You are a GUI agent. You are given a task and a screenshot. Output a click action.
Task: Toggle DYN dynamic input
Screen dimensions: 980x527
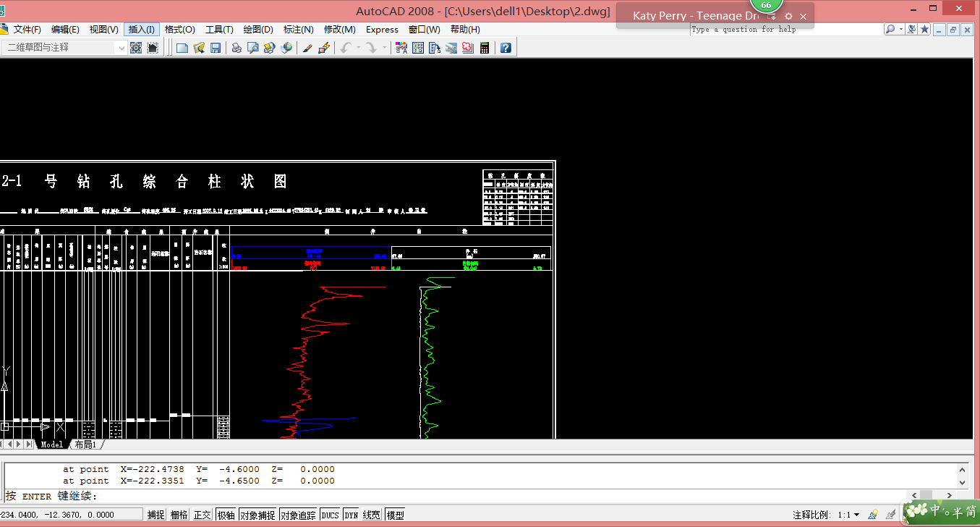pos(351,515)
